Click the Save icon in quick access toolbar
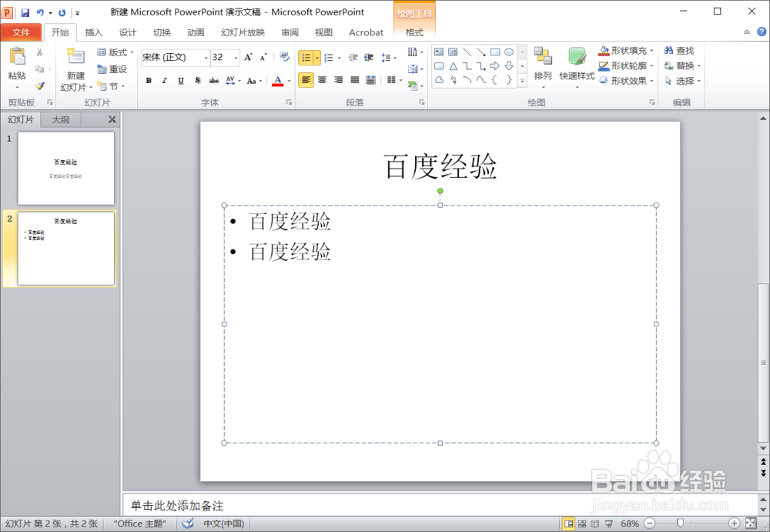The width and height of the screenshot is (770, 532). [x=25, y=13]
